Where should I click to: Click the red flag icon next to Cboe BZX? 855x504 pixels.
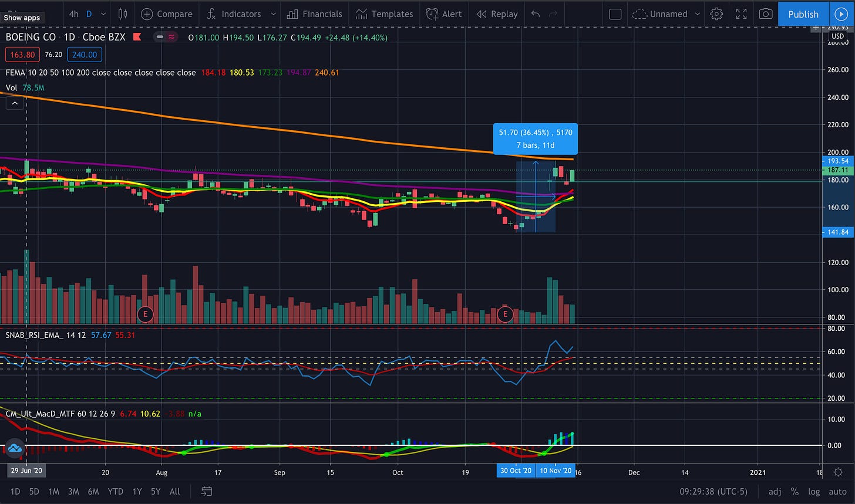click(138, 37)
